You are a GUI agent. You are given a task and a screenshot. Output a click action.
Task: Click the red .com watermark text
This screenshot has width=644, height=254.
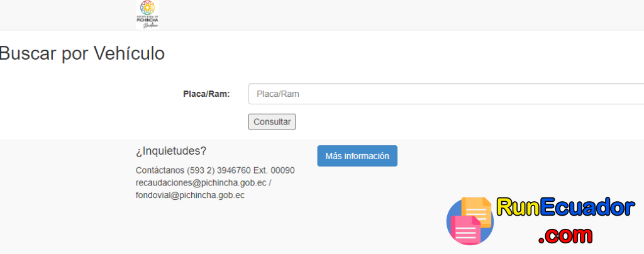[x=565, y=235]
